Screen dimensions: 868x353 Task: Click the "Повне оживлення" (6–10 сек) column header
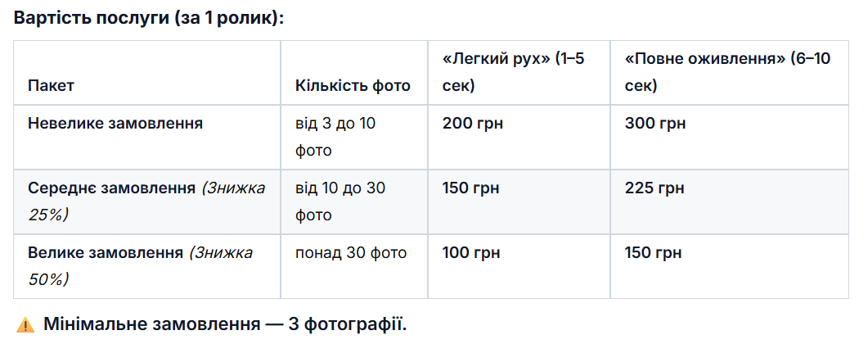(x=727, y=72)
